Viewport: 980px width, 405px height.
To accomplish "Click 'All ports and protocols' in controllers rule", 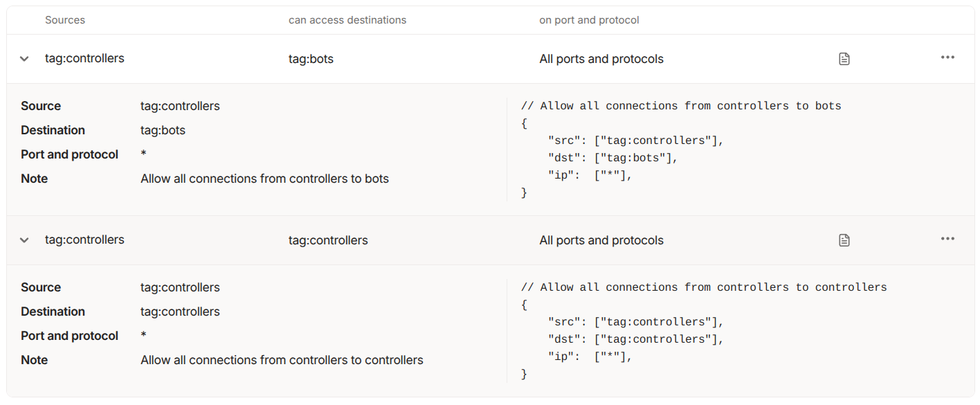I will point(601,240).
